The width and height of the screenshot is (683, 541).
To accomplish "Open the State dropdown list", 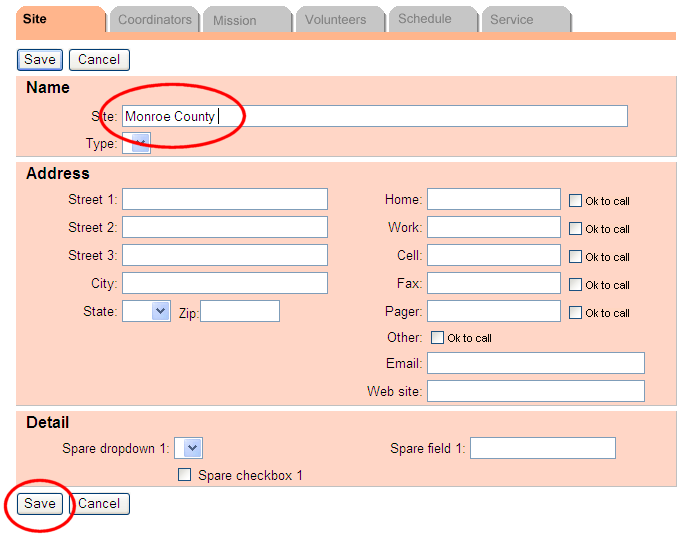I will coord(147,312).
